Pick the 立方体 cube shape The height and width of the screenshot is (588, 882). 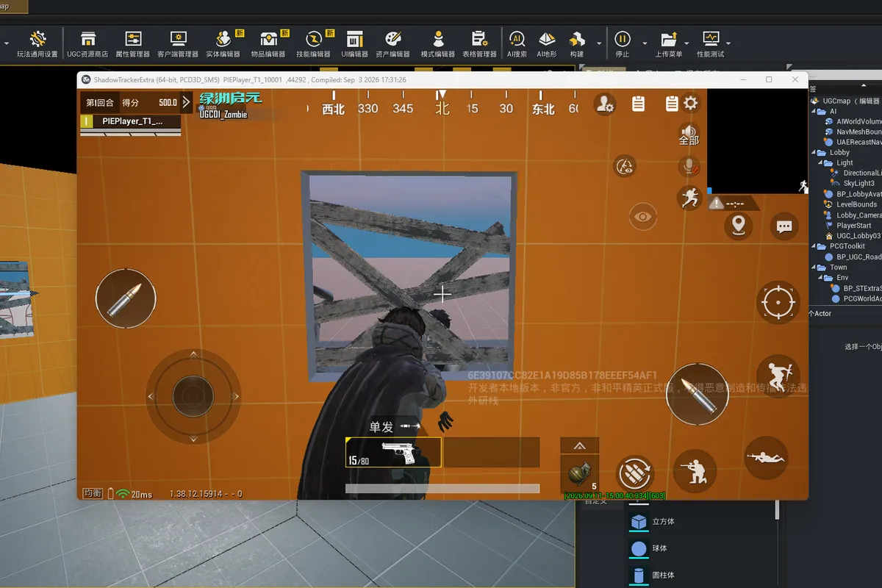pos(653,522)
